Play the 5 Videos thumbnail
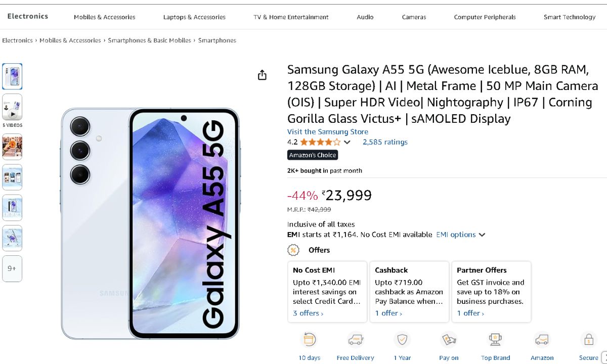This screenshot has width=607, height=364. (12, 107)
